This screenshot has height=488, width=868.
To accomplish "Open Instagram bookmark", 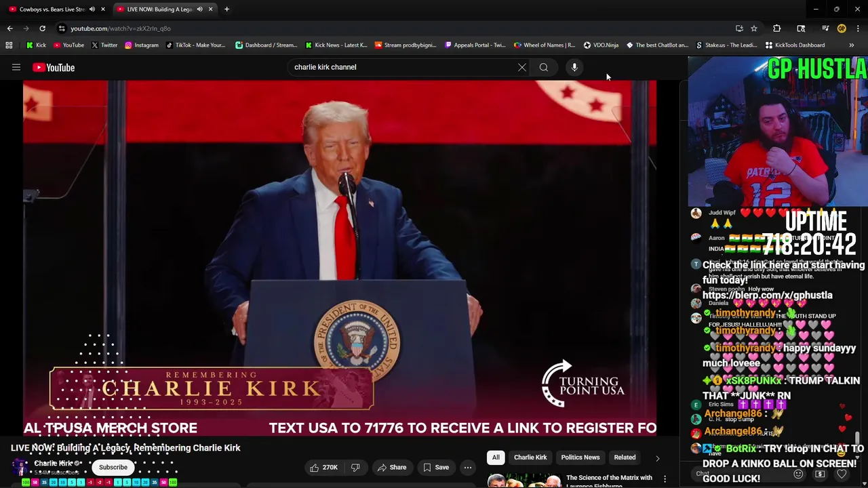I will 142,45.
